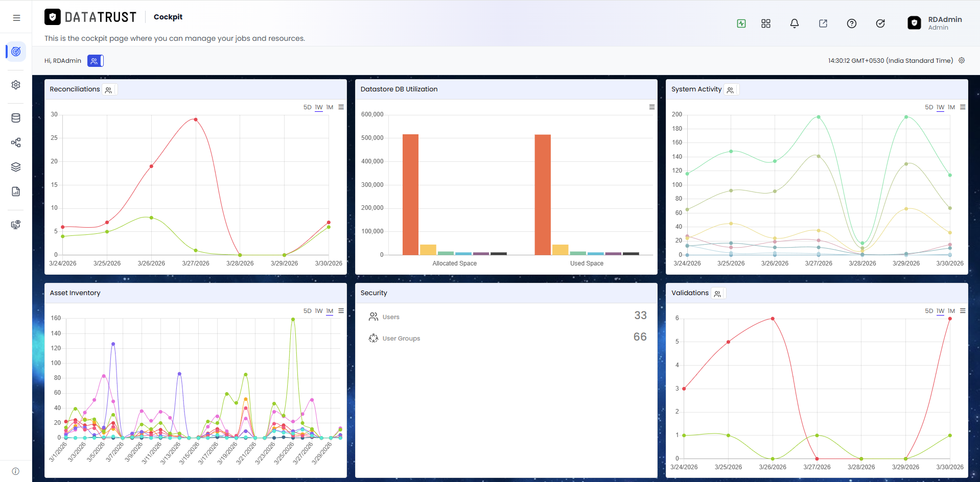Viewport: 980px width, 482px height.
Task: Open the notifications bell
Action: [794, 23]
